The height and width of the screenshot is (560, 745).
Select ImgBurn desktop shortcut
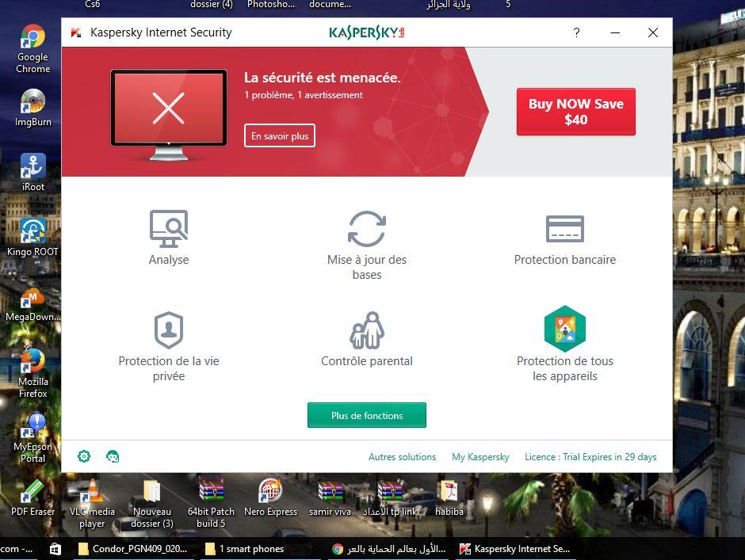point(32,108)
